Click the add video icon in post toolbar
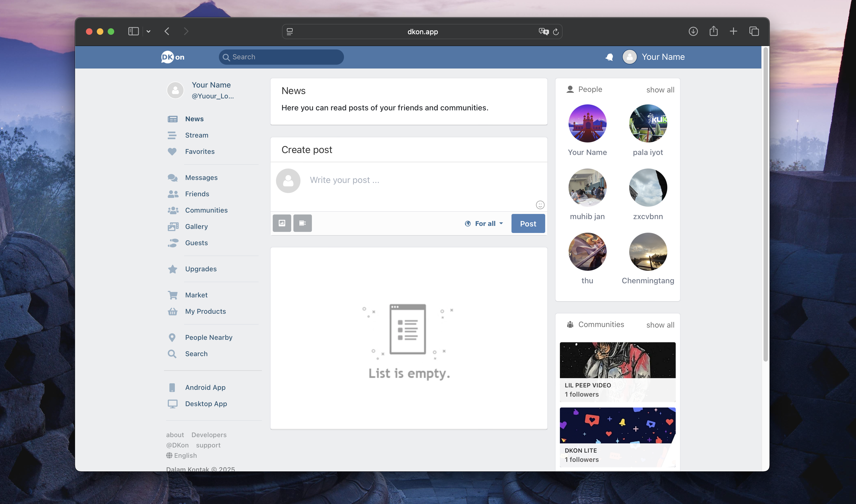856x504 pixels. click(302, 223)
